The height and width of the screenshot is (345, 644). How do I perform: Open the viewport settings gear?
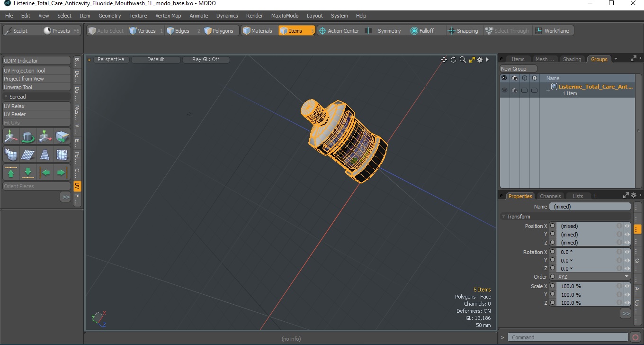point(480,60)
